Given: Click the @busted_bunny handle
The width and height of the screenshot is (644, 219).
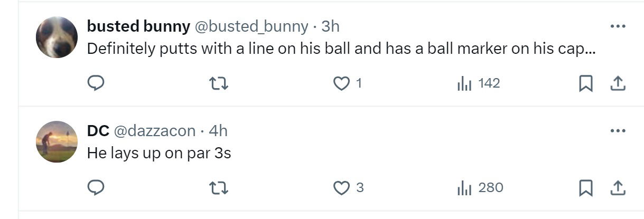Looking at the screenshot, I should point(251,26).
